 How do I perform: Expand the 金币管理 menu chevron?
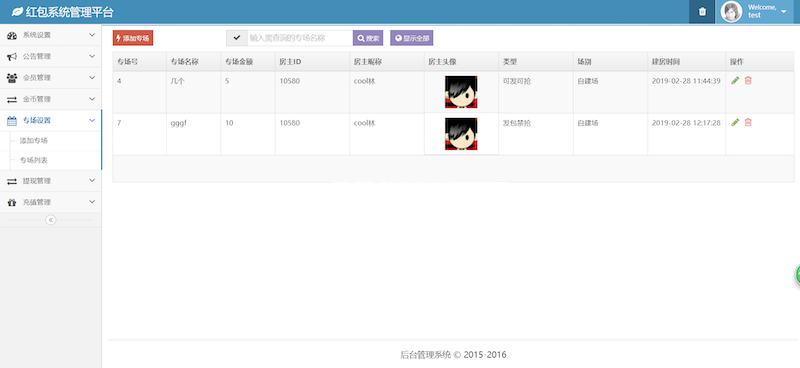point(92,99)
